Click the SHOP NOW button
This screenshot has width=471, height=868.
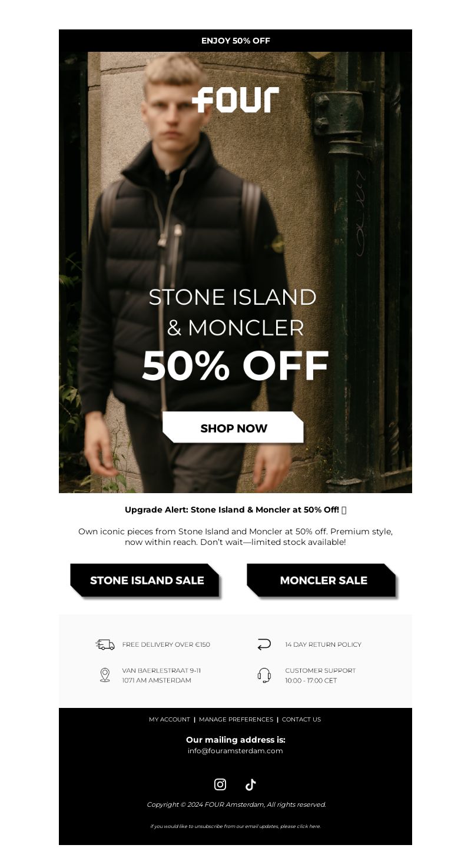click(233, 427)
